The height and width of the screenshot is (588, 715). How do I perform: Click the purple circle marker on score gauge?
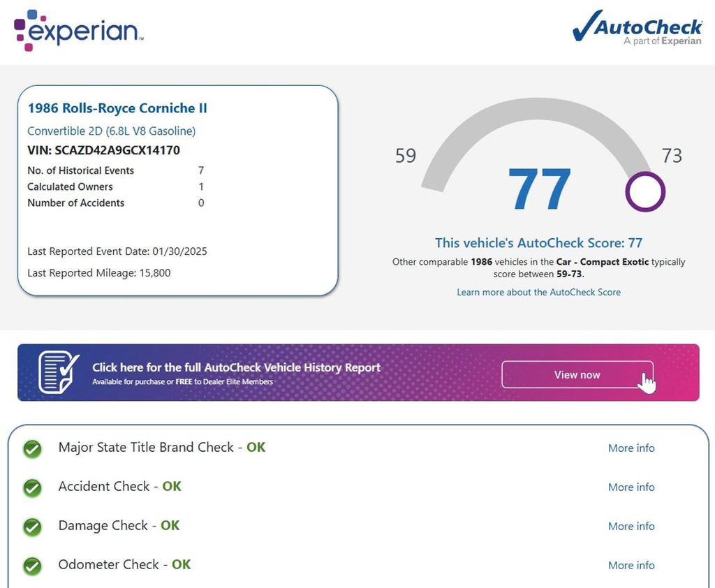(x=644, y=191)
